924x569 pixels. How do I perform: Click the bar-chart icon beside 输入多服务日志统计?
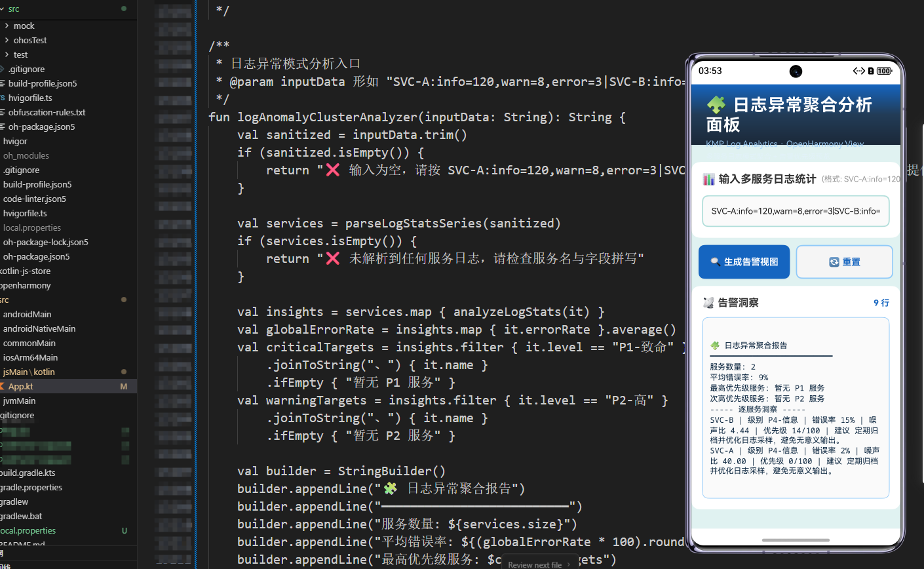point(708,179)
